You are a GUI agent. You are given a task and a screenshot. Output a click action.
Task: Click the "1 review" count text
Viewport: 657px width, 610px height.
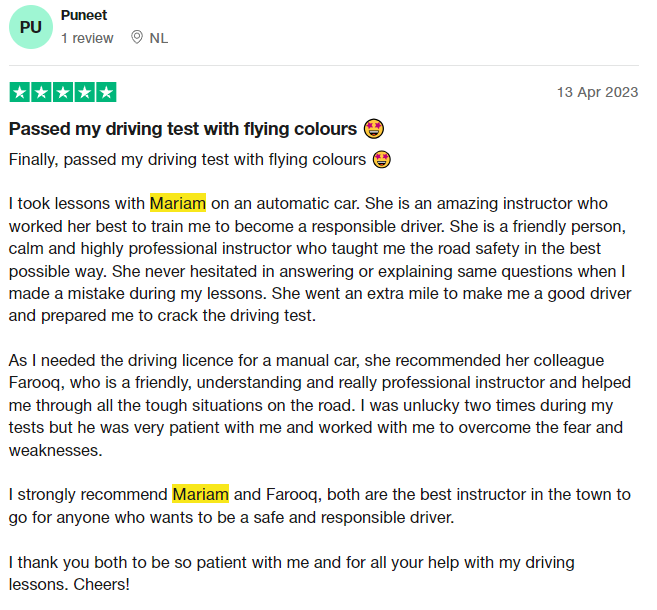click(87, 38)
